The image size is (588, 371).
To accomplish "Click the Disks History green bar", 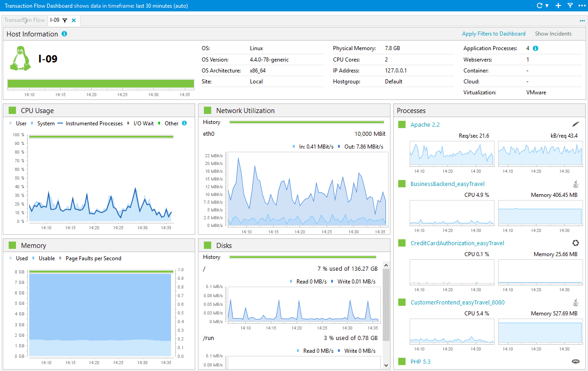I will 303,257.
